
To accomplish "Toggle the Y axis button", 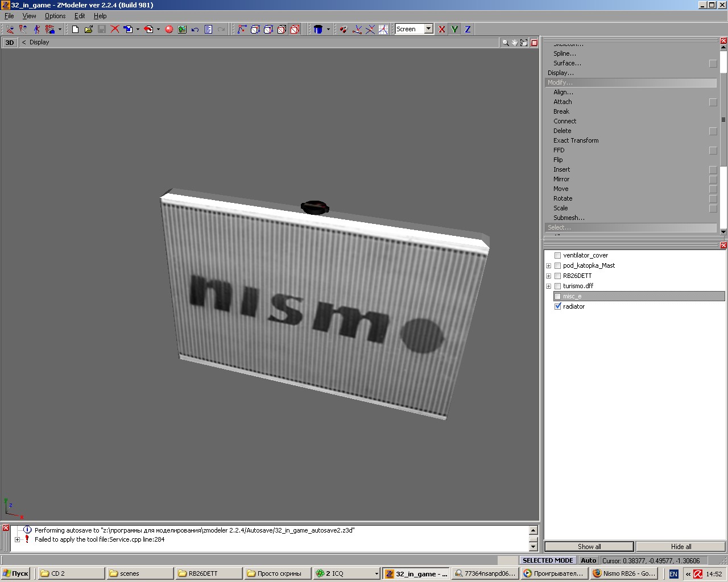I will pos(455,29).
